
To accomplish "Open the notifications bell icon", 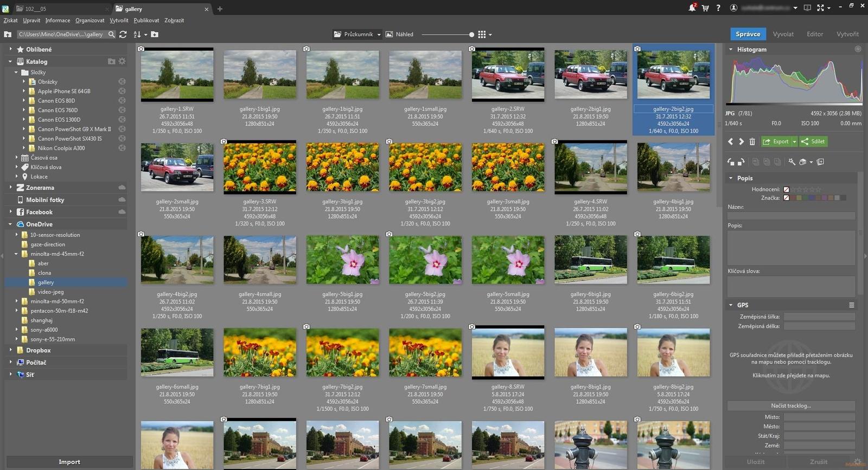I will (692, 8).
